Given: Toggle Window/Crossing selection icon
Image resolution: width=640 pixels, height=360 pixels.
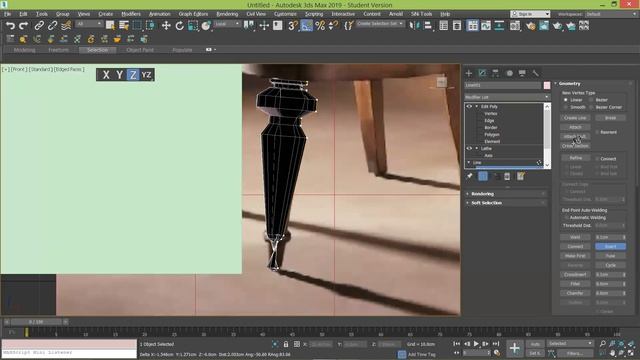Looking at the screenshot, I should click(151, 26).
